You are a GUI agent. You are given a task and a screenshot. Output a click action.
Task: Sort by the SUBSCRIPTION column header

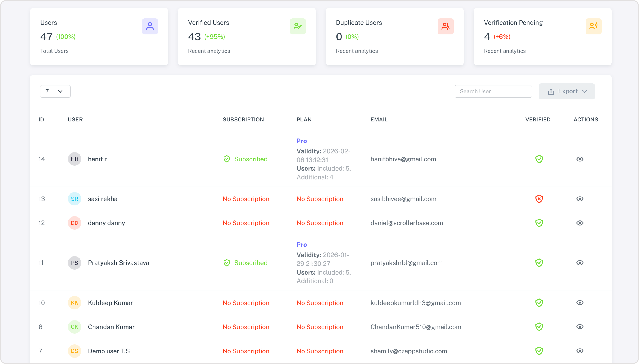pyautogui.click(x=243, y=119)
